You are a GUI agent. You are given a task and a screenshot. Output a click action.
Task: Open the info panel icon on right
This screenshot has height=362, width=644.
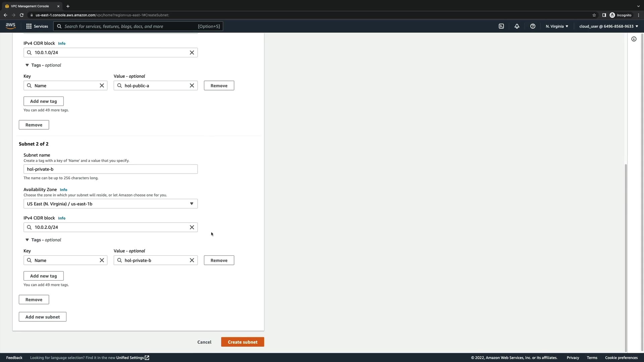(634, 39)
